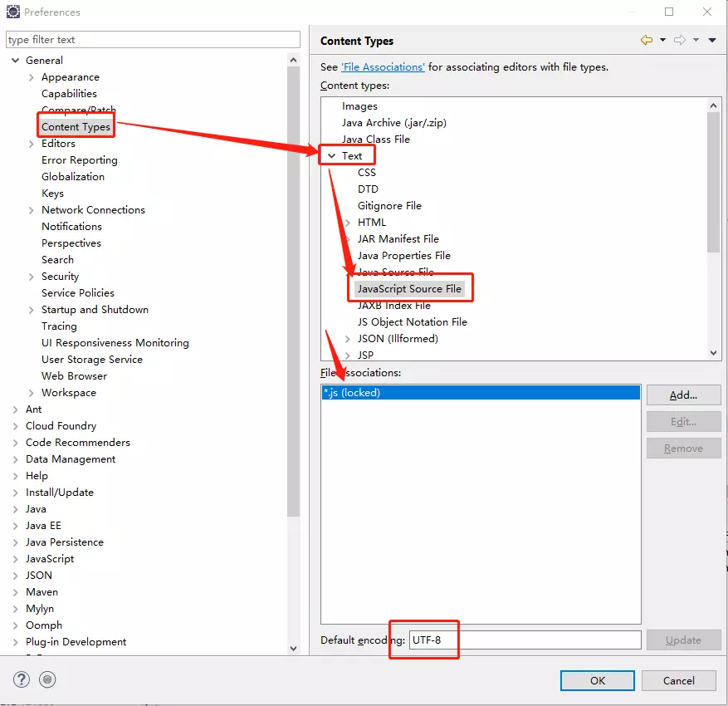Open the back history dropdown arrow

pos(662,41)
